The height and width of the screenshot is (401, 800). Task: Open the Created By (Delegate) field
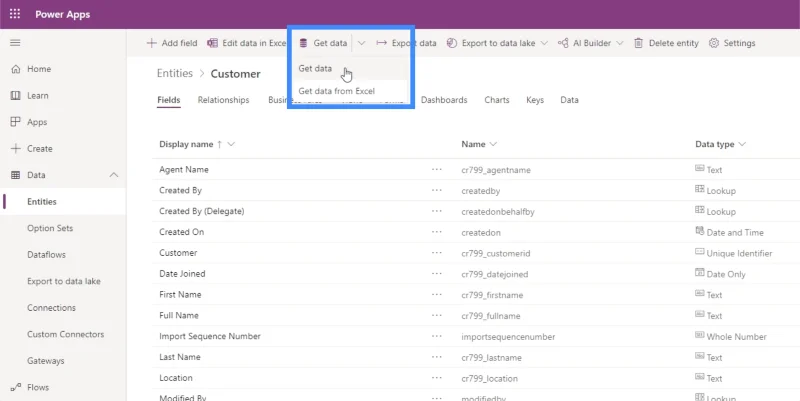(x=202, y=211)
